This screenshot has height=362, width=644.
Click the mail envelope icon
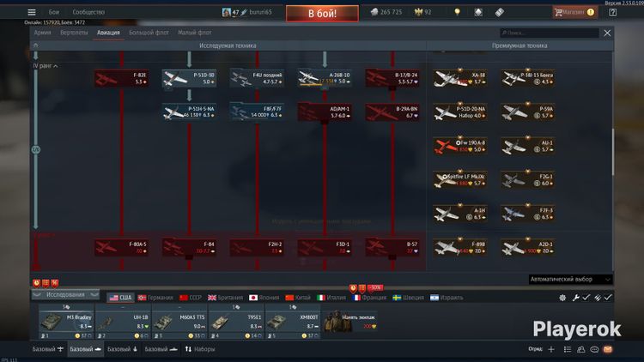click(x=608, y=349)
